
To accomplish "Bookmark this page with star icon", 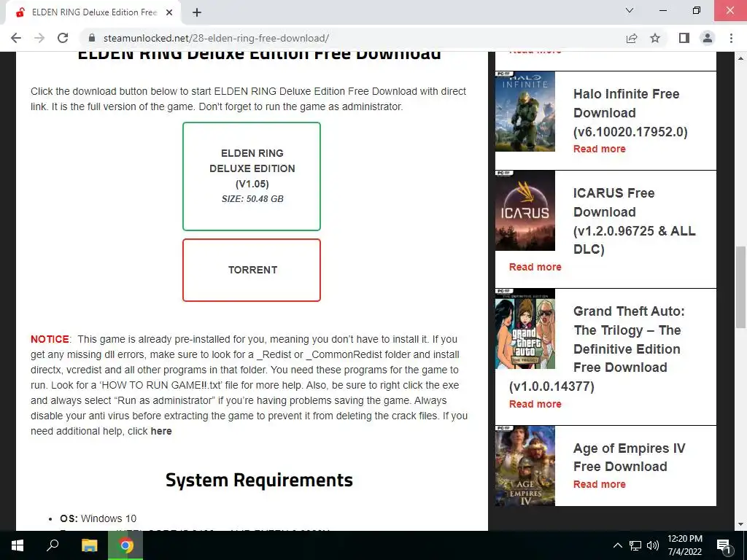I will 655,38.
